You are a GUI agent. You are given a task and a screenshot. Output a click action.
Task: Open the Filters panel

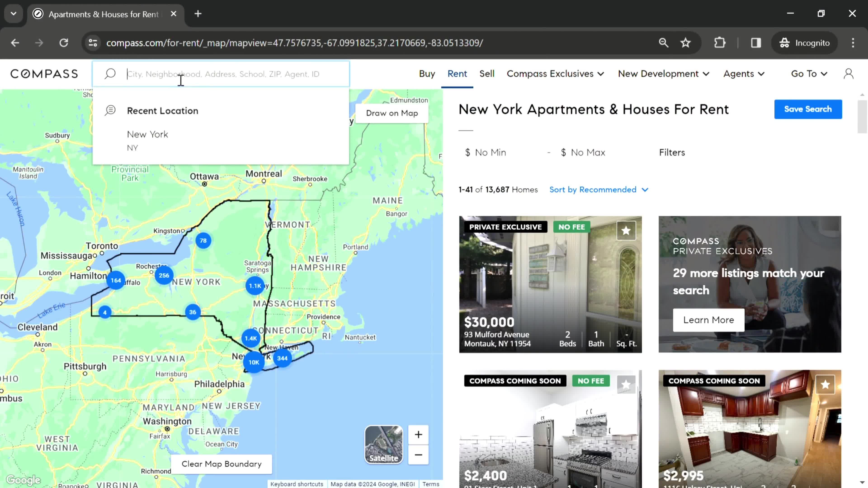click(x=672, y=152)
